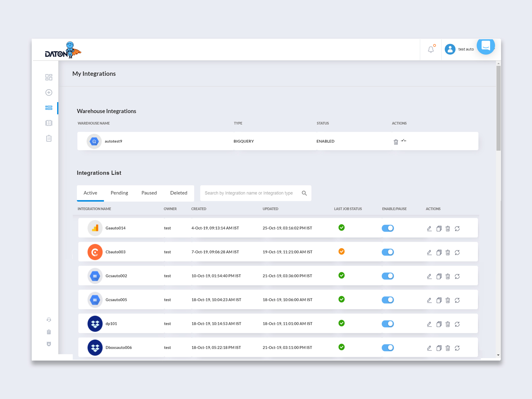Clone the Cbauto003 integration with copy icon

pyautogui.click(x=439, y=252)
